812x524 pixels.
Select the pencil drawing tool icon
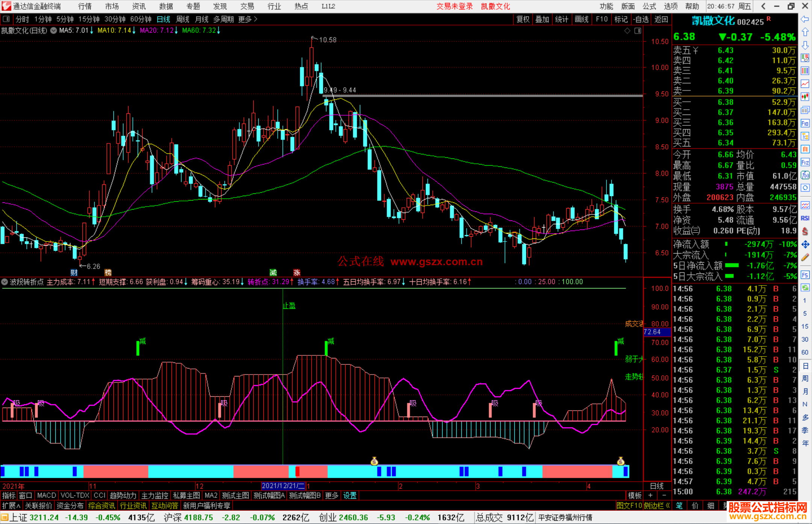(805, 257)
